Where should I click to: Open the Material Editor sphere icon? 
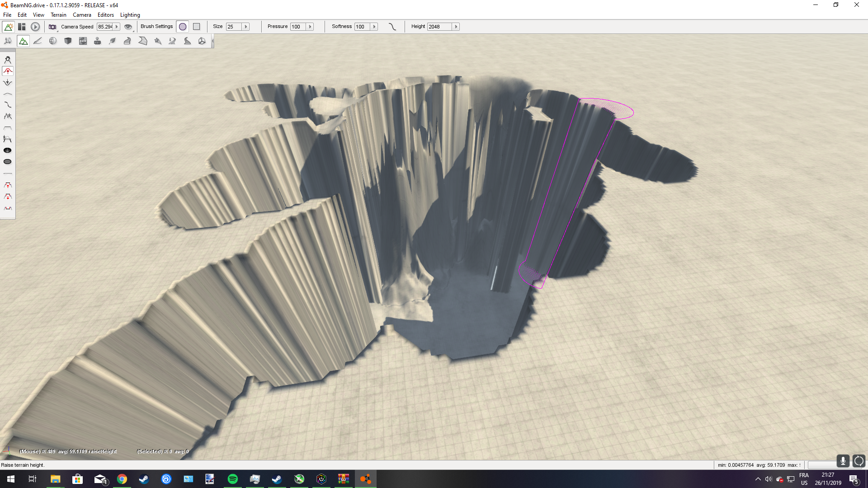click(x=53, y=41)
